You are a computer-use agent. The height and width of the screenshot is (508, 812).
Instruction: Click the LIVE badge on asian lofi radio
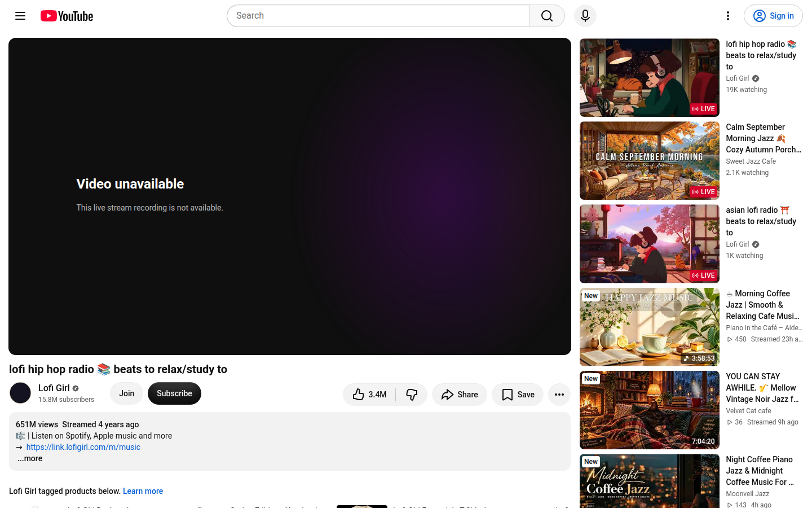[x=703, y=275]
